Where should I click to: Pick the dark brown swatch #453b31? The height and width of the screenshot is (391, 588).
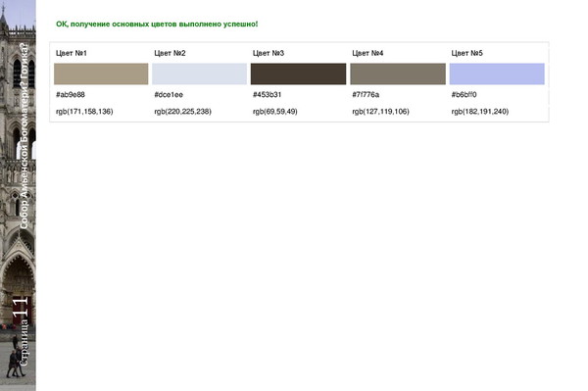[299, 73]
